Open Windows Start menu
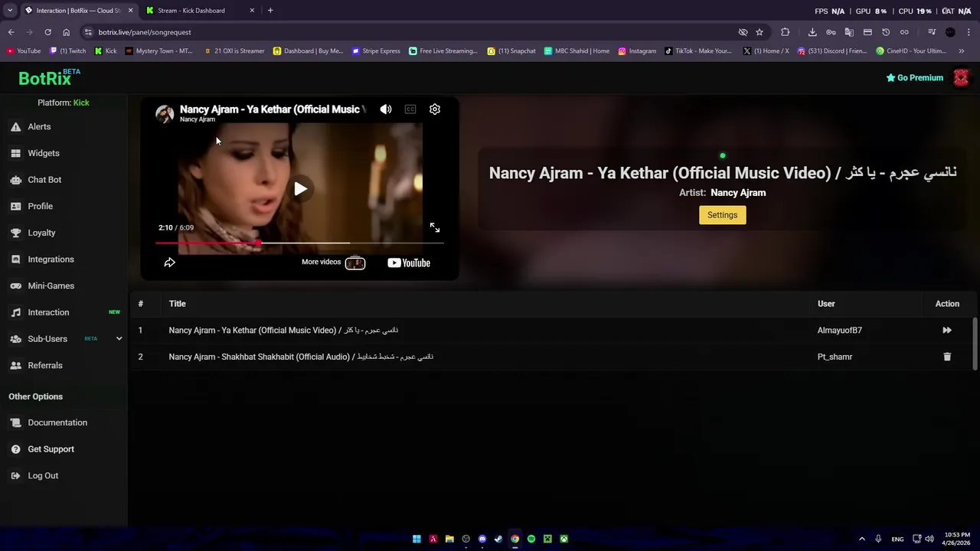The width and height of the screenshot is (980, 551). coord(416,539)
